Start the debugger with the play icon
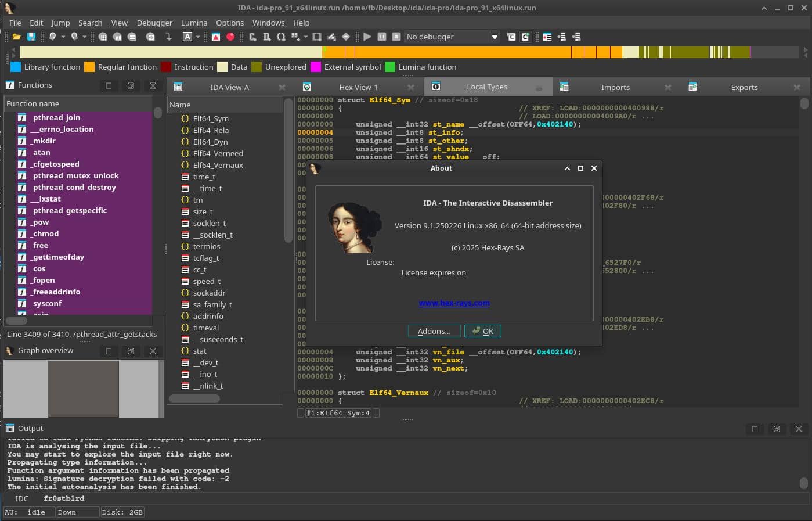812x521 pixels. 367,37
